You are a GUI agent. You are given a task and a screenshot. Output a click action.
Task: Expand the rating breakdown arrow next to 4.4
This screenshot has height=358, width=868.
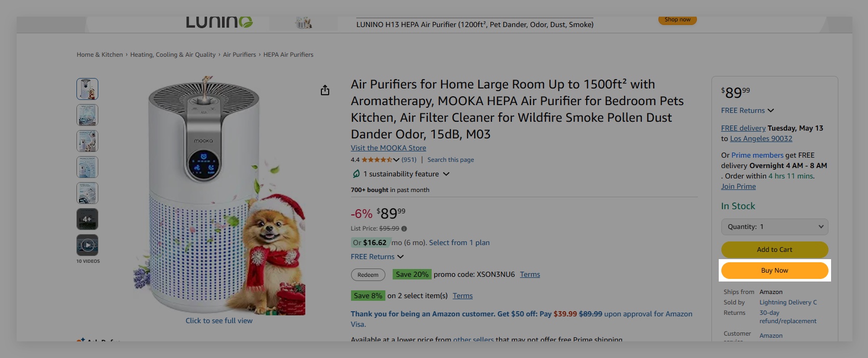click(x=396, y=160)
